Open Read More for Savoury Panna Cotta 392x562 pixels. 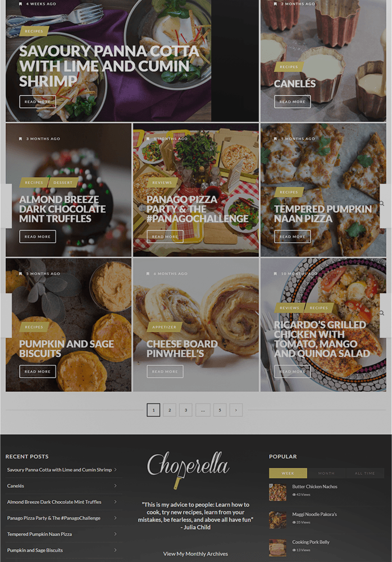pos(38,102)
